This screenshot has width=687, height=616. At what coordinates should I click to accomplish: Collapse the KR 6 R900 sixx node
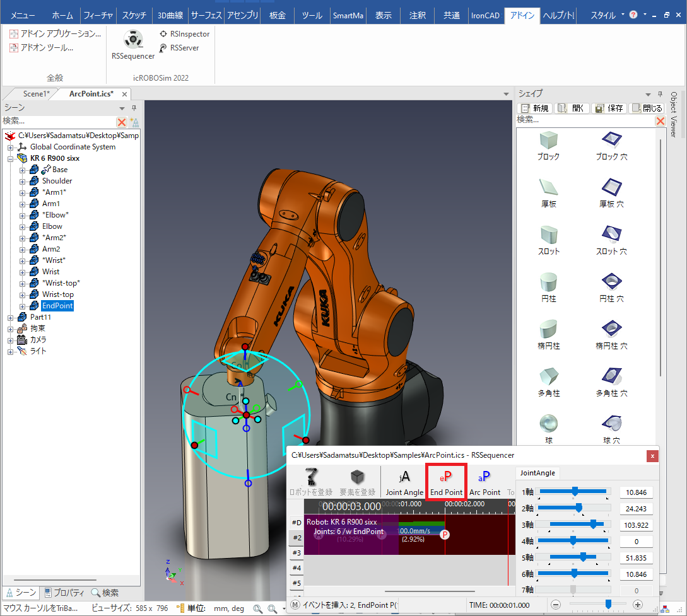click(11, 158)
